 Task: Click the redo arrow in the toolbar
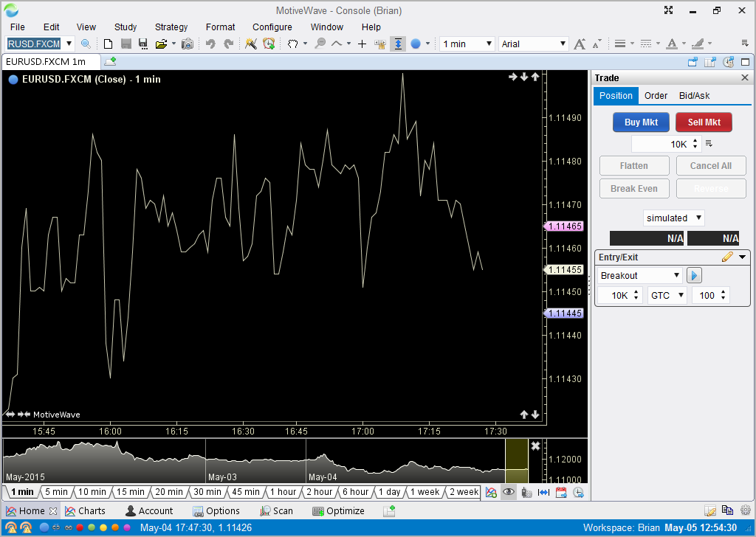(229, 44)
